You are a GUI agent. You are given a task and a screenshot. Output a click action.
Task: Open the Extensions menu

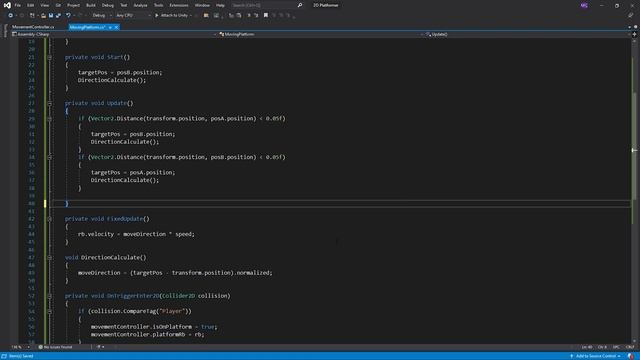click(x=179, y=5)
